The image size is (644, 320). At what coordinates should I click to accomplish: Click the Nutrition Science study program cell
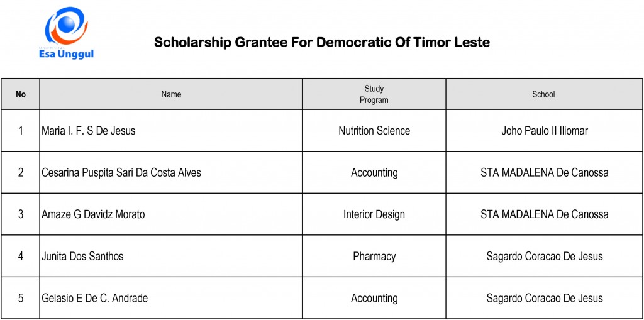pos(374,131)
